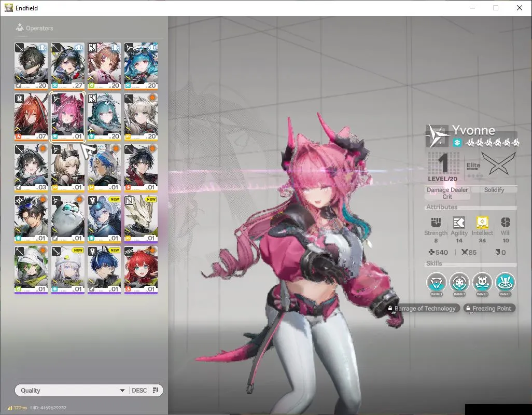This screenshot has height=415, width=532.
Task: Select the NEW dark-blue-haired operator card
Action: pyautogui.click(x=104, y=270)
